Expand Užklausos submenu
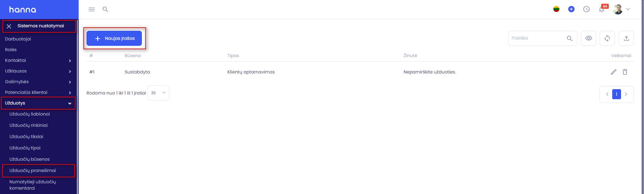This screenshot has width=644, height=194. [38, 71]
